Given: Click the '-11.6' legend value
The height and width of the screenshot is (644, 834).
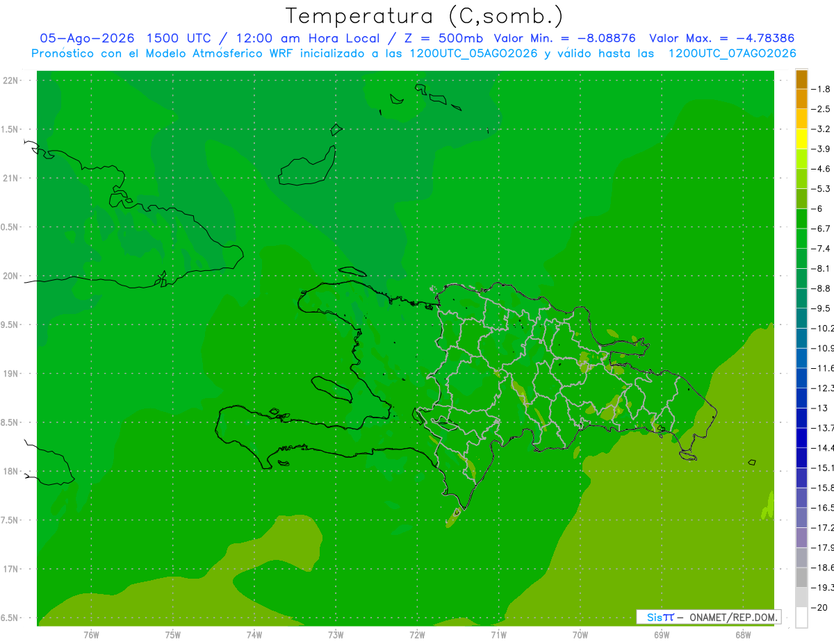Looking at the screenshot, I should tap(823, 368).
